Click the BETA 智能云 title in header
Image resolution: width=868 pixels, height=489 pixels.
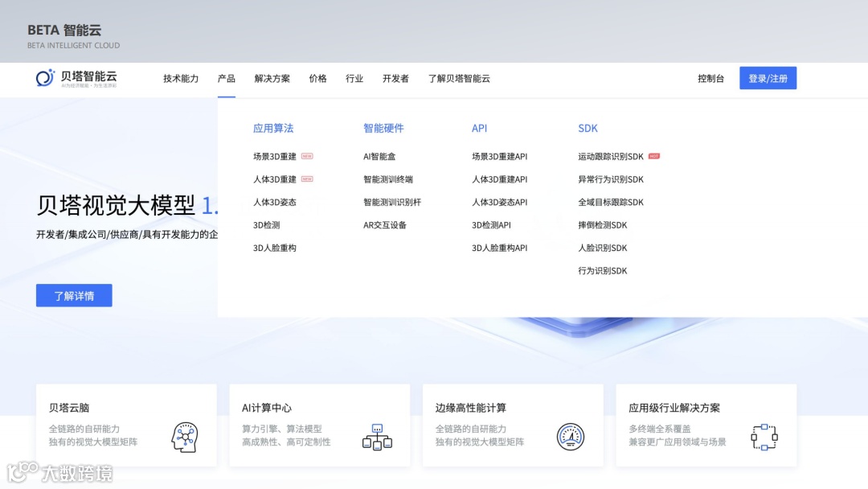click(64, 30)
